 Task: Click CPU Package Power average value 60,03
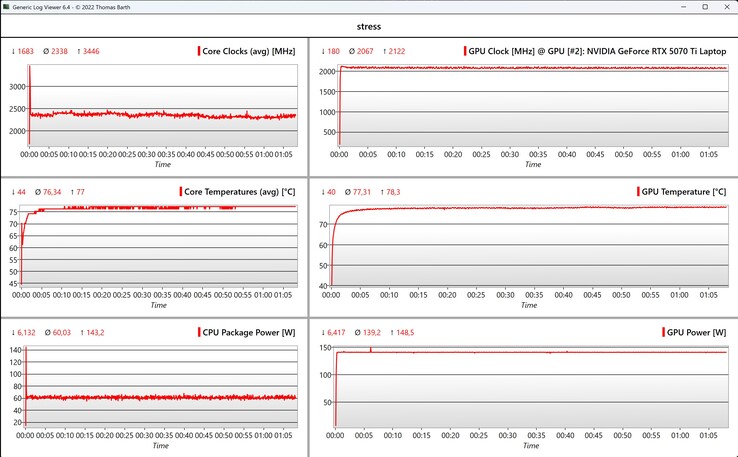(62, 333)
